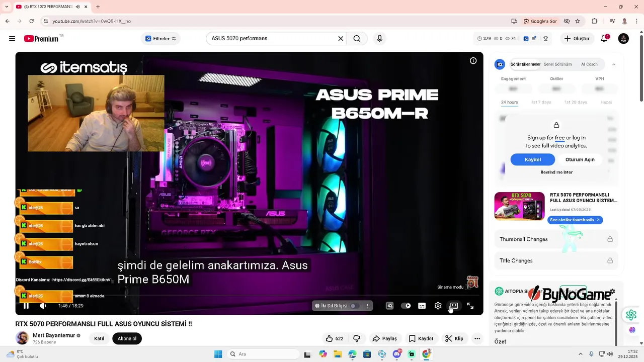Select the Görüntülenmeler tab in vidIQ
Image resolution: width=644 pixels, height=362 pixels.
(x=525, y=64)
